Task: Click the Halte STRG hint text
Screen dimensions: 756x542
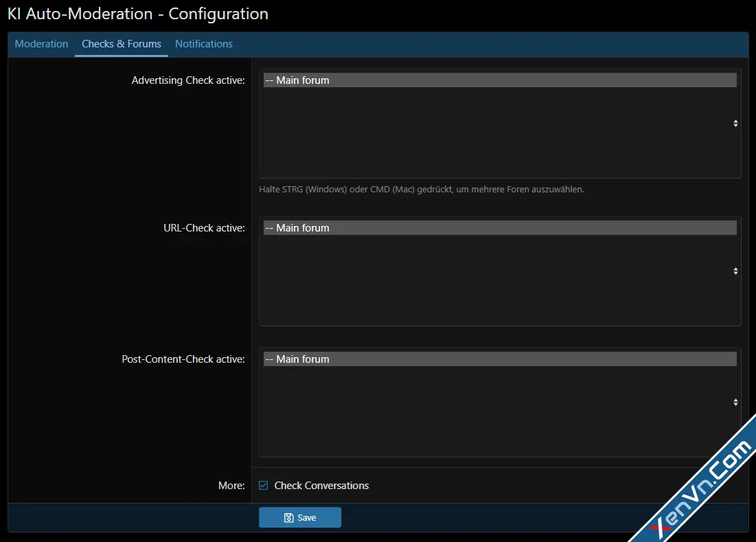Action: [x=422, y=189]
